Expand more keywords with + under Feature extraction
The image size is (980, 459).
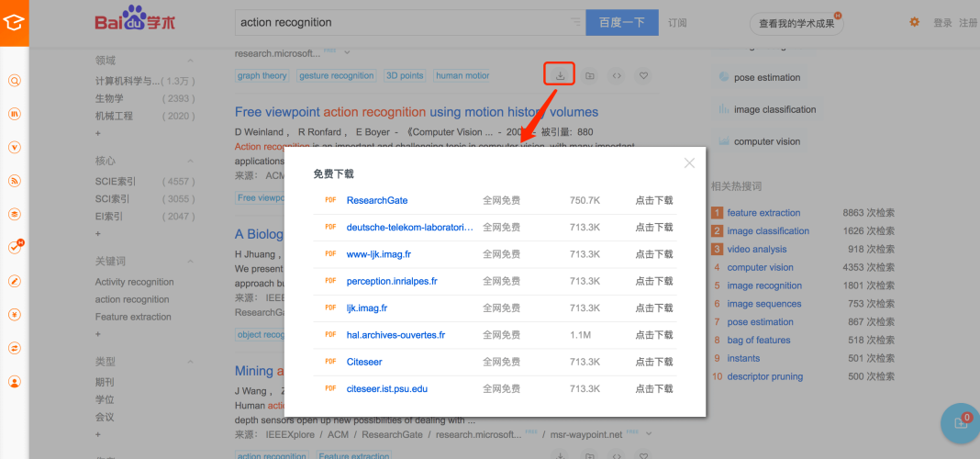click(x=98, y=334)
